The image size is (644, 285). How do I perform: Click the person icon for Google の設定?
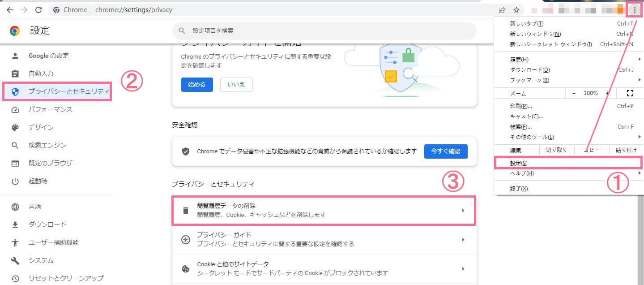click(x=15, y=56)
